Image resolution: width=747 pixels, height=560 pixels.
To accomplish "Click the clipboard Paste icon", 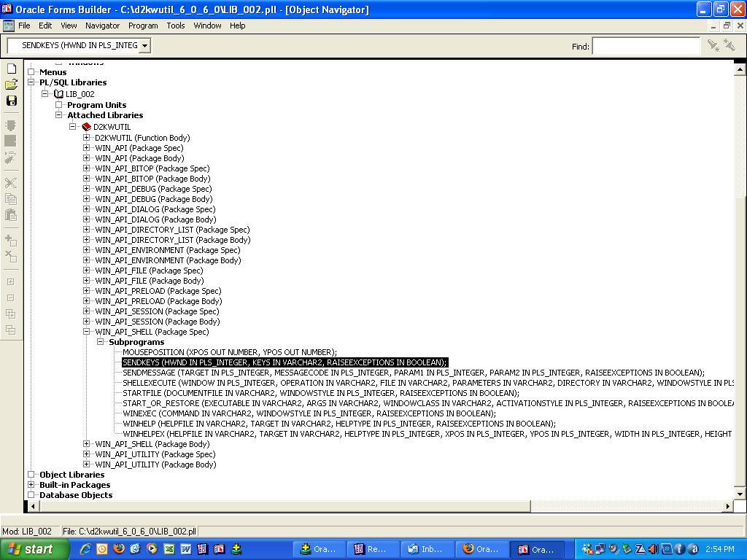I will coord(10,215).
